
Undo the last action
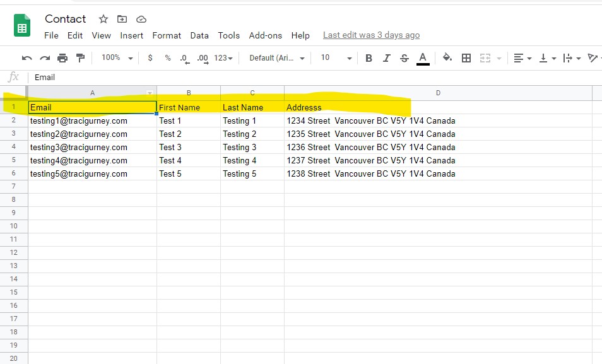click(25, 57)
